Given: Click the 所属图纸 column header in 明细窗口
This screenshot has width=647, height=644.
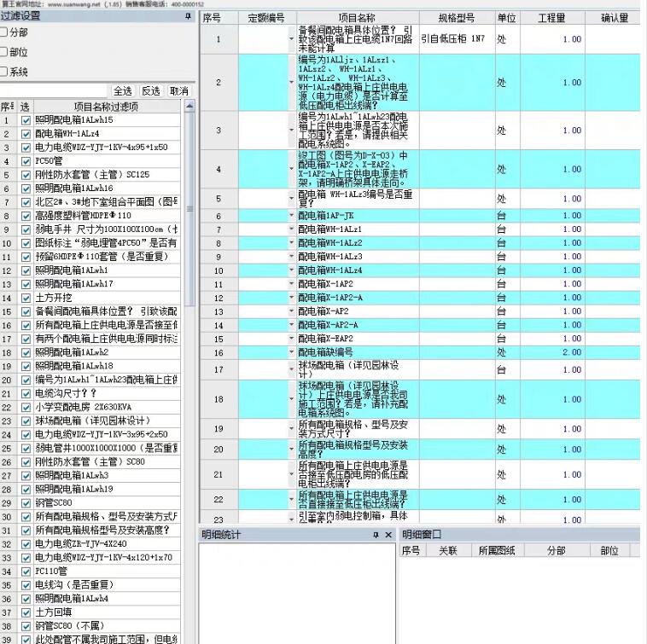Looking at the screenshot, I should tap(497, 550).
